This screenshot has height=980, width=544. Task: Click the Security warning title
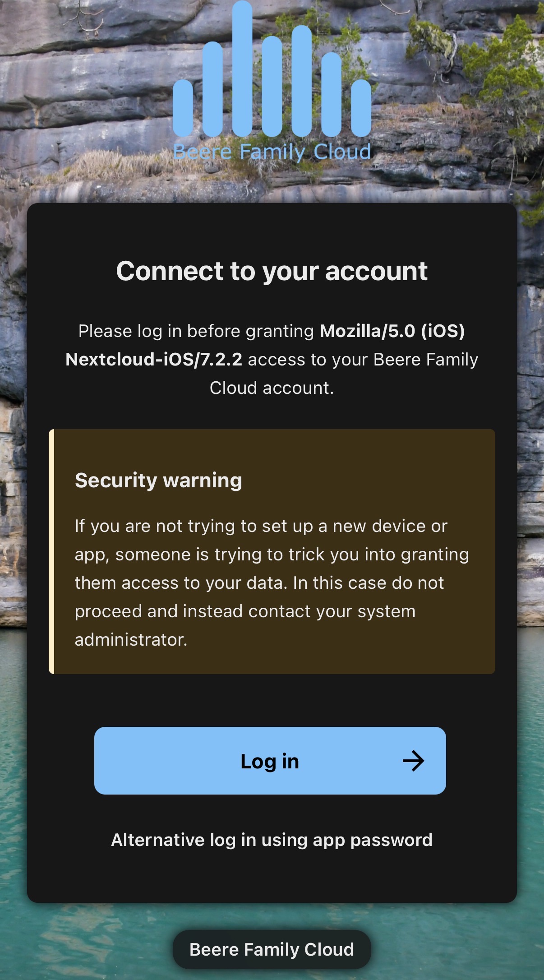158,480
